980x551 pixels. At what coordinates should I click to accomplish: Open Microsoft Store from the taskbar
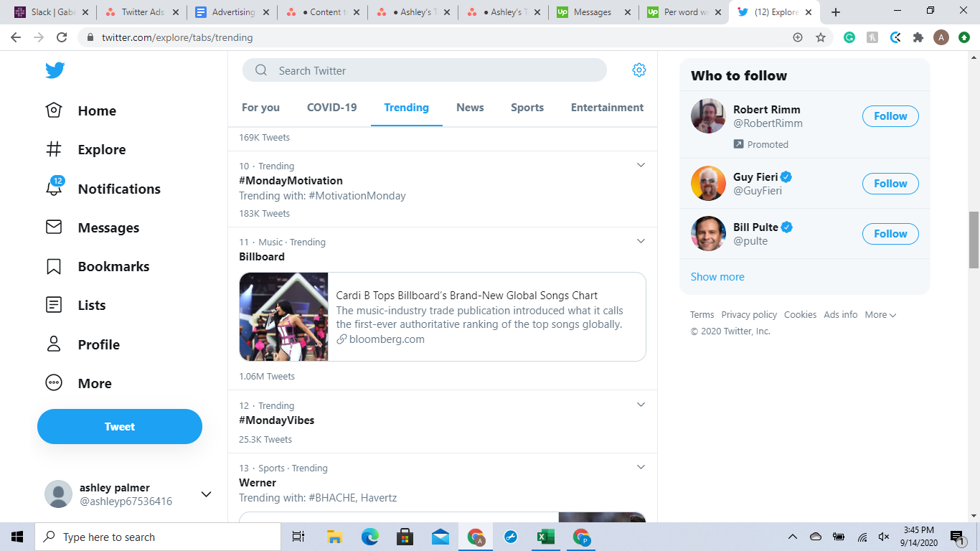(405, 537)
